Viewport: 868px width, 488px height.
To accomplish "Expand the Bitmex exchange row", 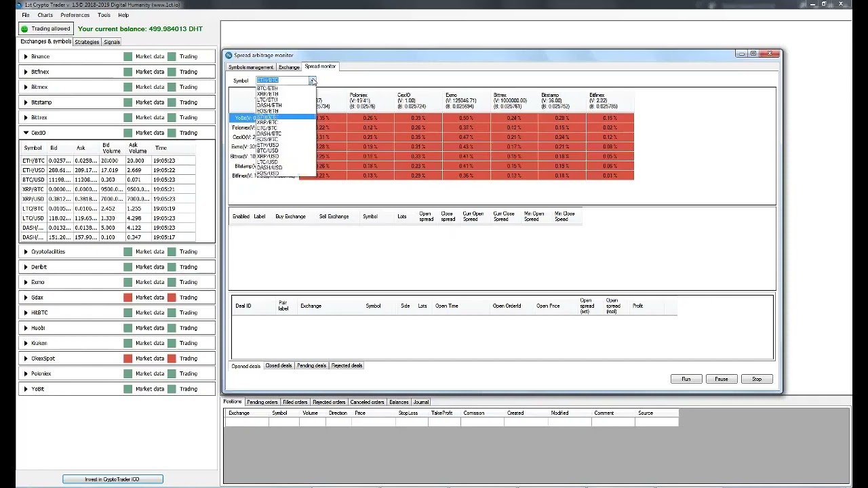I will (x=26, y=87).
